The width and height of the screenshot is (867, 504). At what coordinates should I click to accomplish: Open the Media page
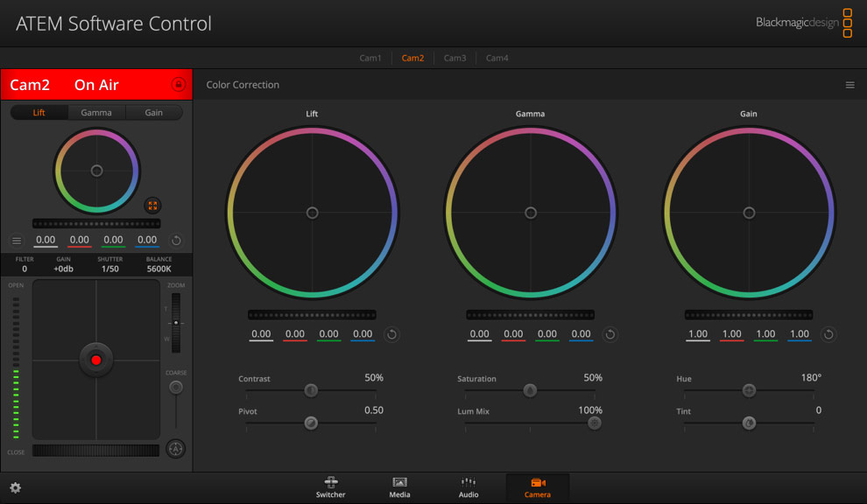click(x=399, y=487)
